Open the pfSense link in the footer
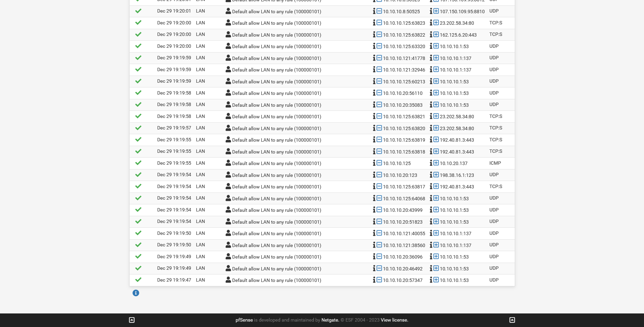The height and width of the screenshot is (327, 644). coord(244,320)
